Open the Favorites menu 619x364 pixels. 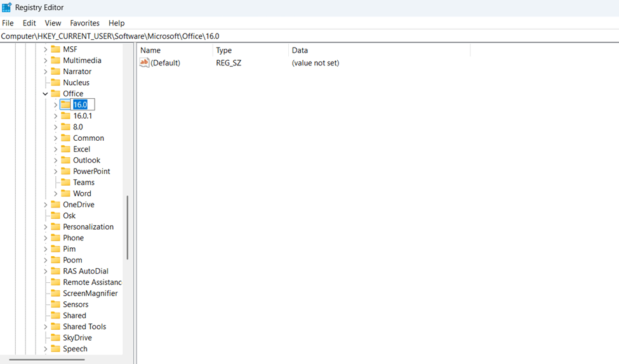click(84, 23)
